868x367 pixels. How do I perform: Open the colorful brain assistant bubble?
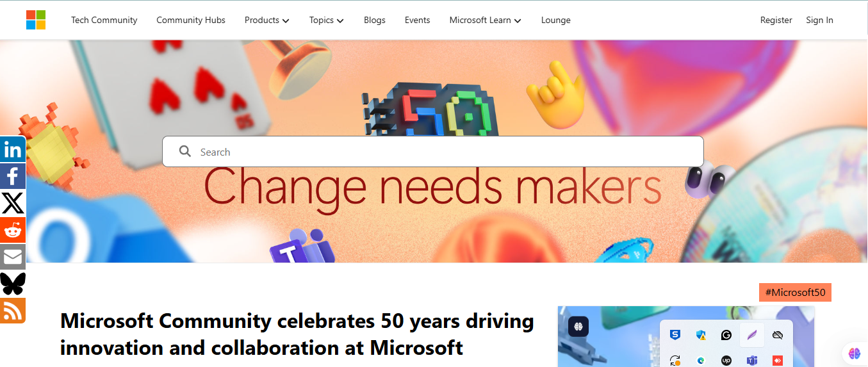tap(854, 353)
